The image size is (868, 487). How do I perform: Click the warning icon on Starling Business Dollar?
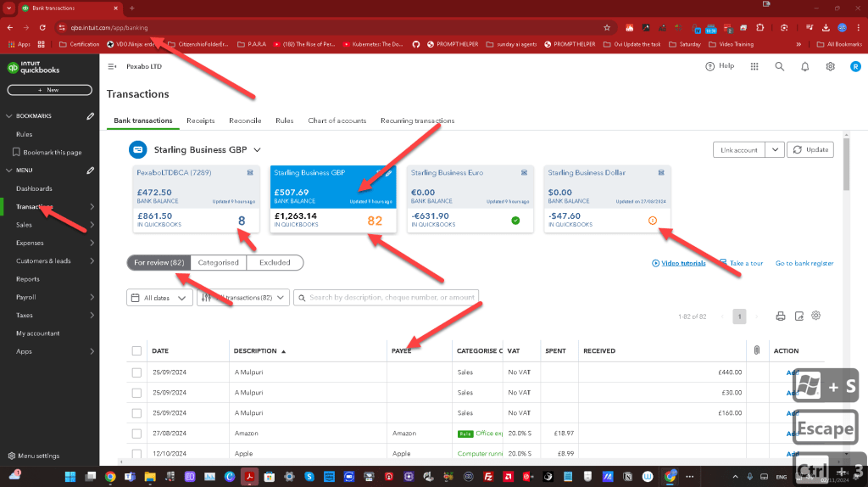653,221
